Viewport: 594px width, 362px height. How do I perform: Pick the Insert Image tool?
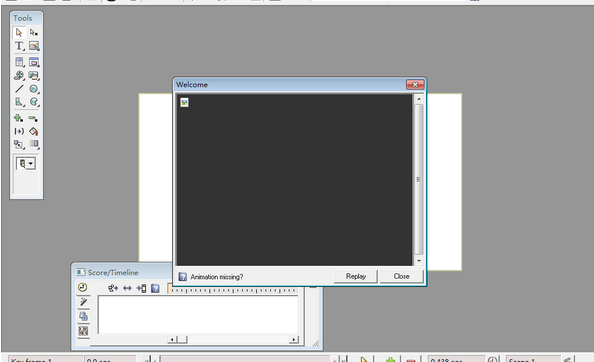pyautogui.click(x=34, y=46)
